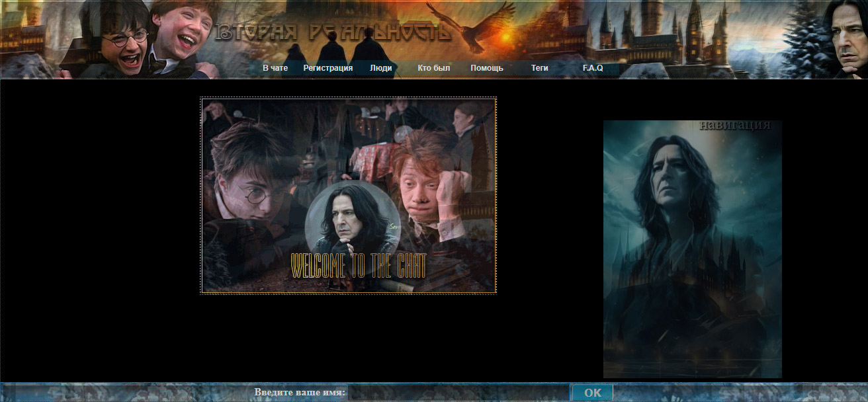Open the F.A.Q page

click(x=593, y=68)
